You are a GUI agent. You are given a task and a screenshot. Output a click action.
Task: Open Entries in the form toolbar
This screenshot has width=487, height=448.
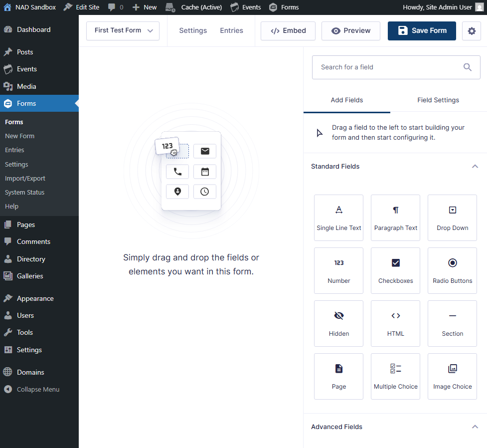point(232,31)
